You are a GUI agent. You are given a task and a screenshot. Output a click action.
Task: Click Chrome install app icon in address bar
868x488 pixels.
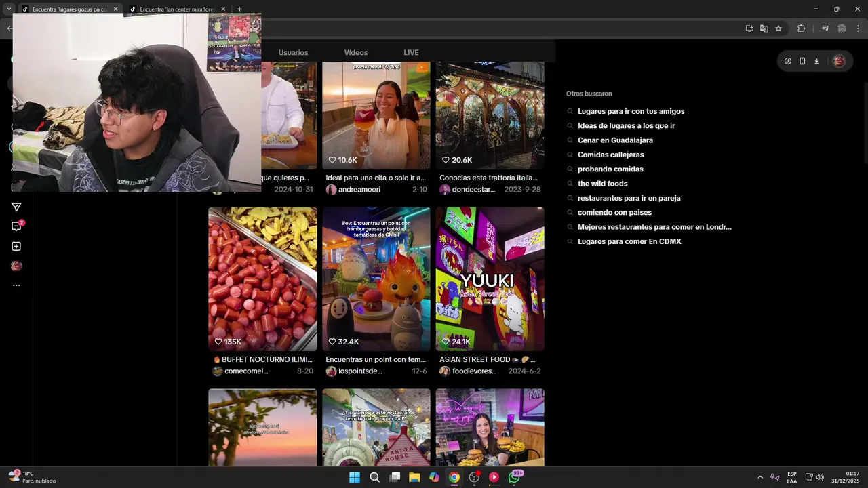(x=749, y=28)
